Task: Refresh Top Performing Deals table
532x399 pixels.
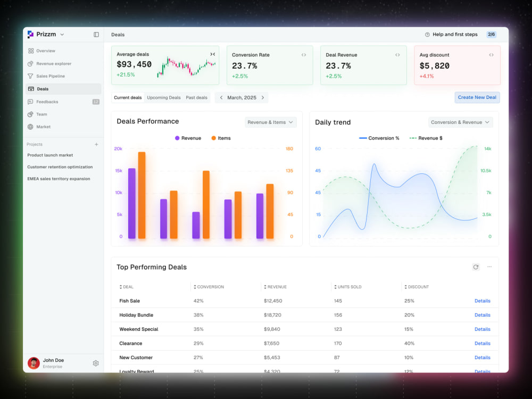Action: point(476,267)
